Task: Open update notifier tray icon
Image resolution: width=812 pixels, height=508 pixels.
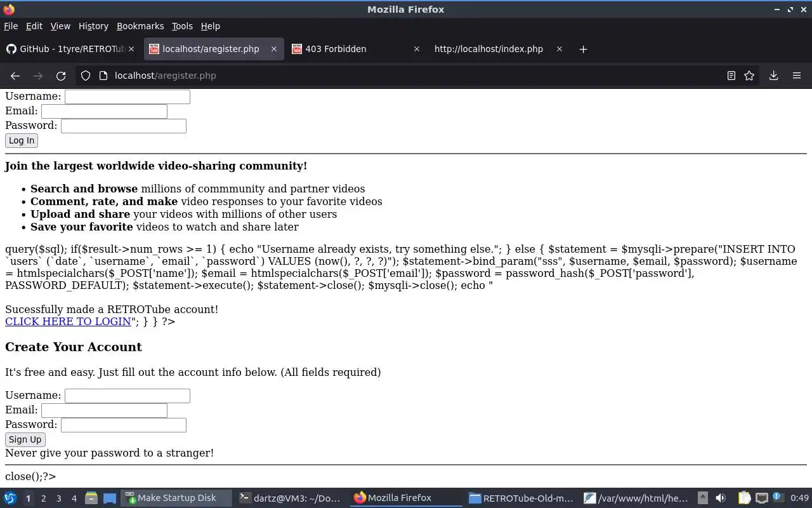Action: click(x=777, y=498)
